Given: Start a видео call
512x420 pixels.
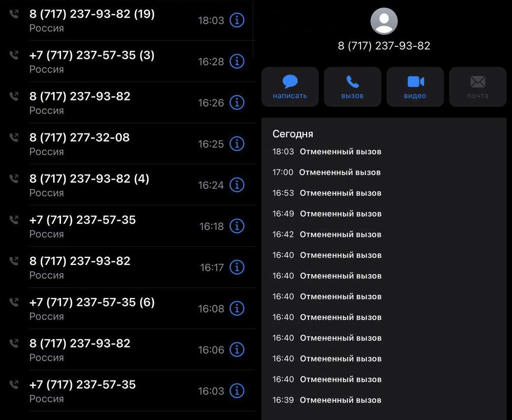Looking at the screenshot, I should pyautogui.click(x=415, y=87).
